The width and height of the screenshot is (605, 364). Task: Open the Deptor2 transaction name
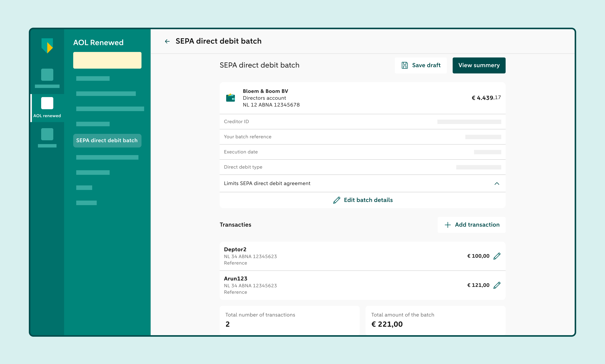click(235, 249)
